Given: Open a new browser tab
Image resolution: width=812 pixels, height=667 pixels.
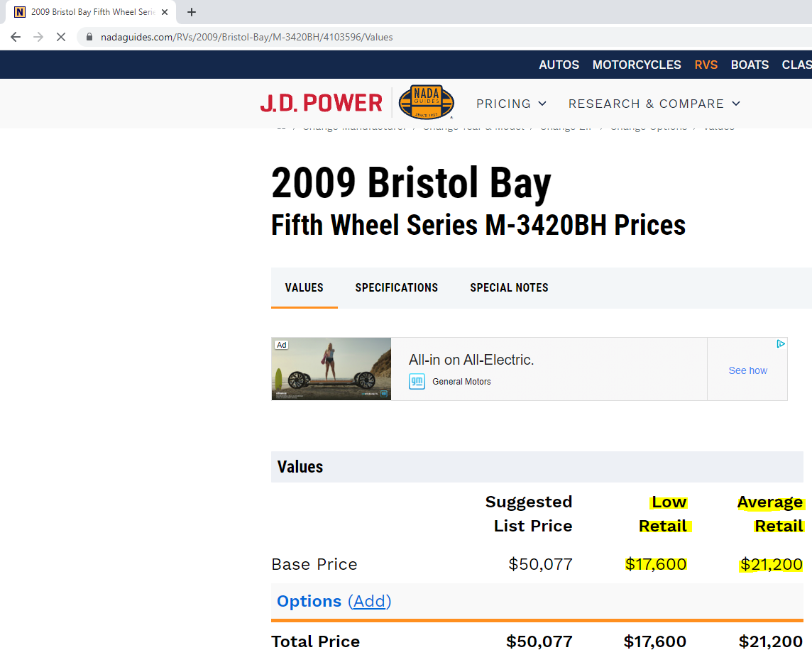Looking at the screenshot, I should [192, 12].
